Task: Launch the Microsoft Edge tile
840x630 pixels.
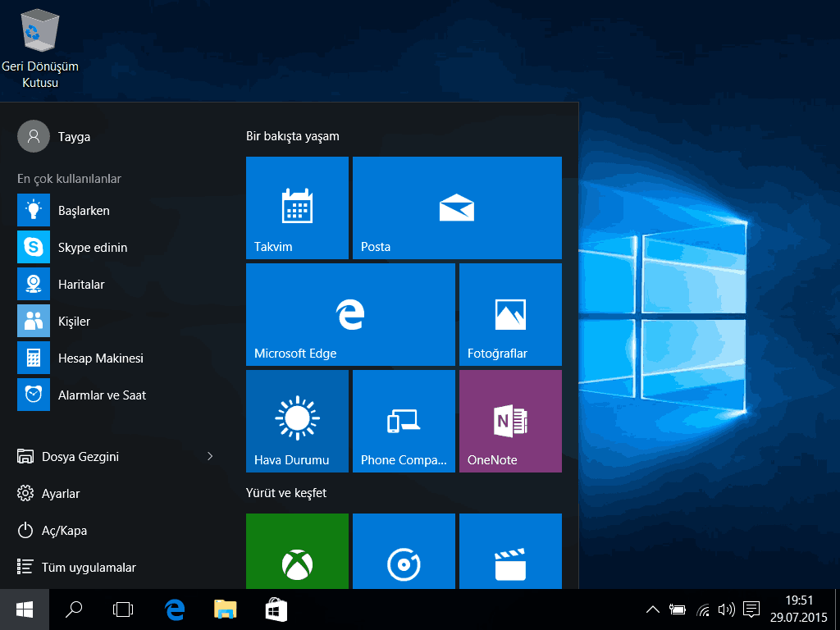Action: 350,314
